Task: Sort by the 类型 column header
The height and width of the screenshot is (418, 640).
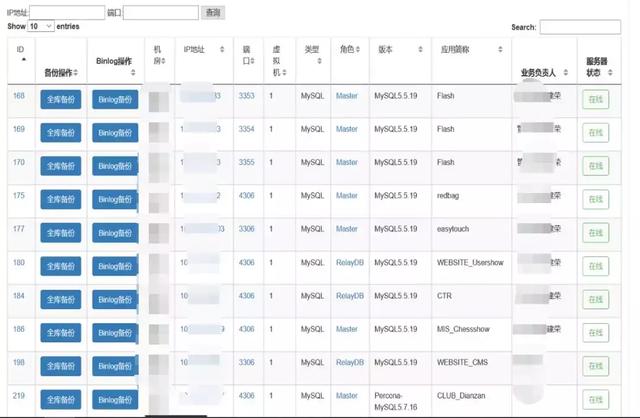Action: [x=311, y=49]
